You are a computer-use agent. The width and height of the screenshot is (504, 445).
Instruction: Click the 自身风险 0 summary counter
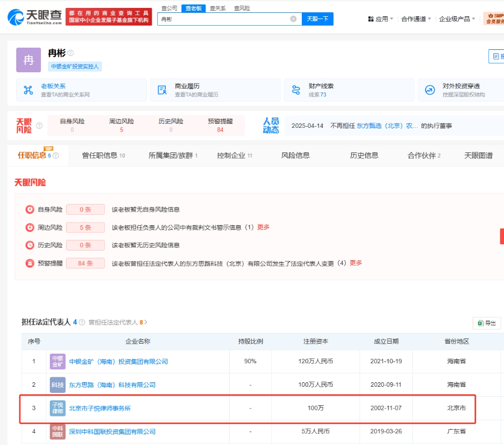(72, 126)
